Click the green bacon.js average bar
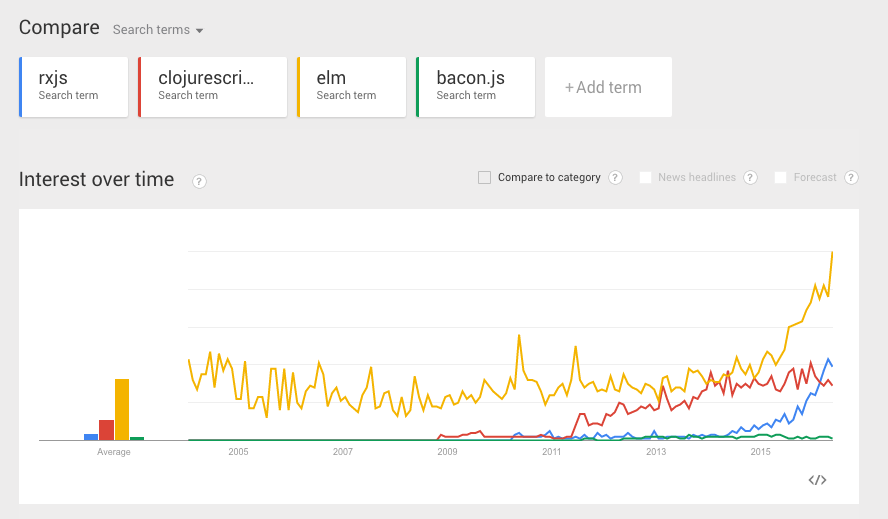The width and height of the screenshot is (888, 519). 137,439
